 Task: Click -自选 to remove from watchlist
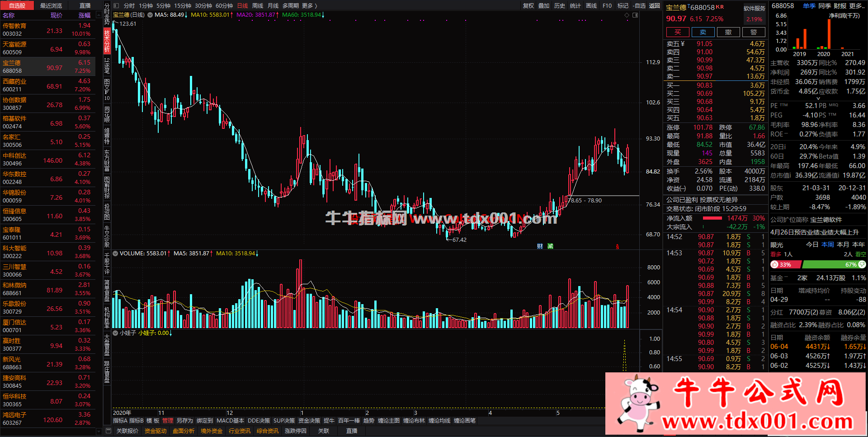pyautogui.click(x=639, y=5)
